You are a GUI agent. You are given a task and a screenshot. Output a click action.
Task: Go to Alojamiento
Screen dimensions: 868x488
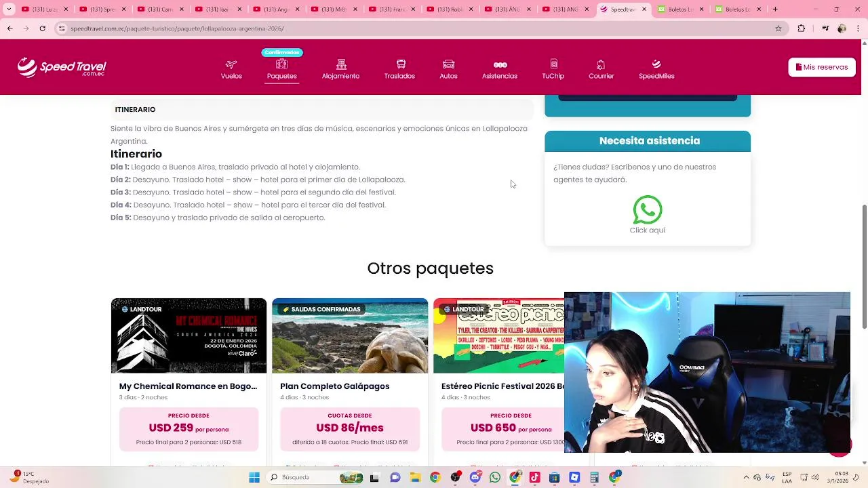[x=340, y=69]
